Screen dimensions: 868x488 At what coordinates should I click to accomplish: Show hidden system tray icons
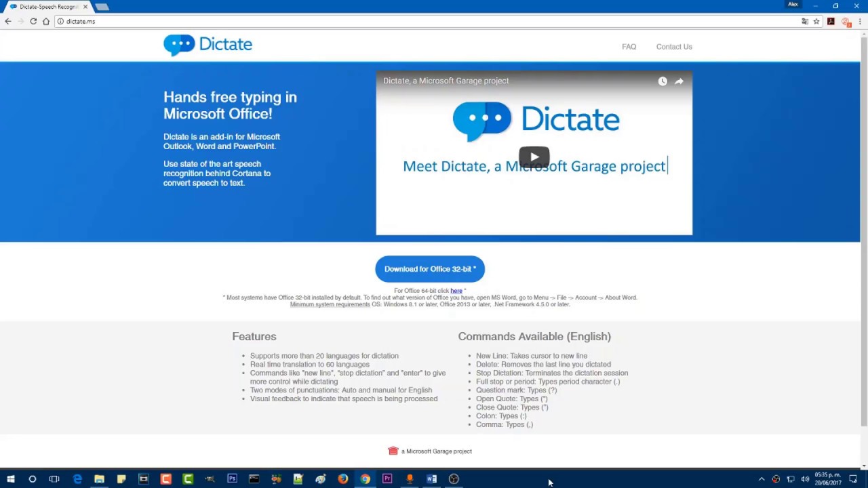[x=762, y=479]
